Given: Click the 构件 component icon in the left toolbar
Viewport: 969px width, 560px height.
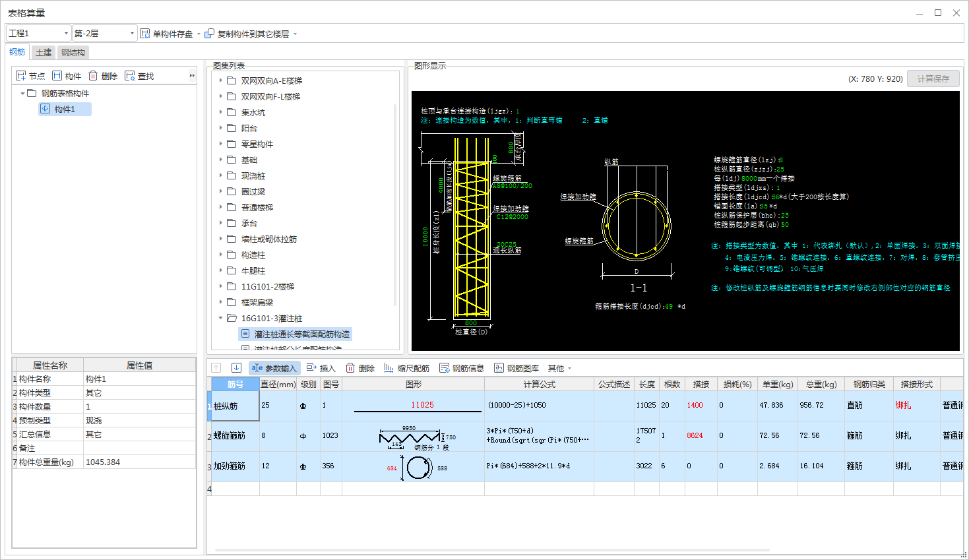Looking at the screenshot, I should click(57, 76).
